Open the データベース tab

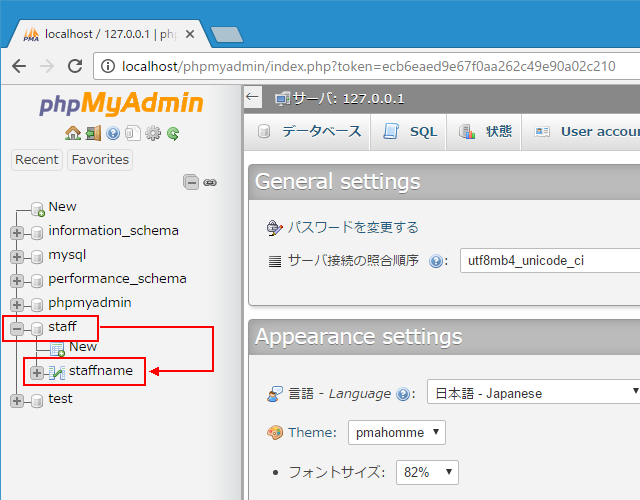(x=309, y=132)
